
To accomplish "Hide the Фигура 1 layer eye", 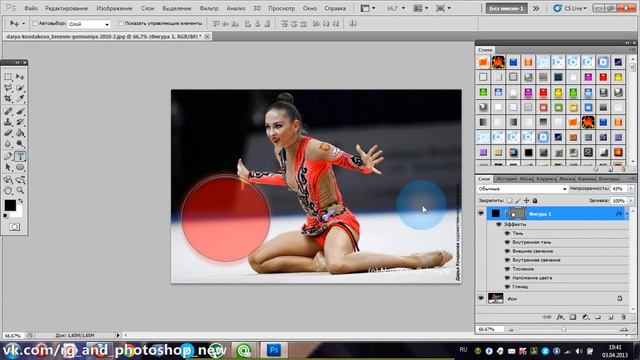I will (481, 213).
